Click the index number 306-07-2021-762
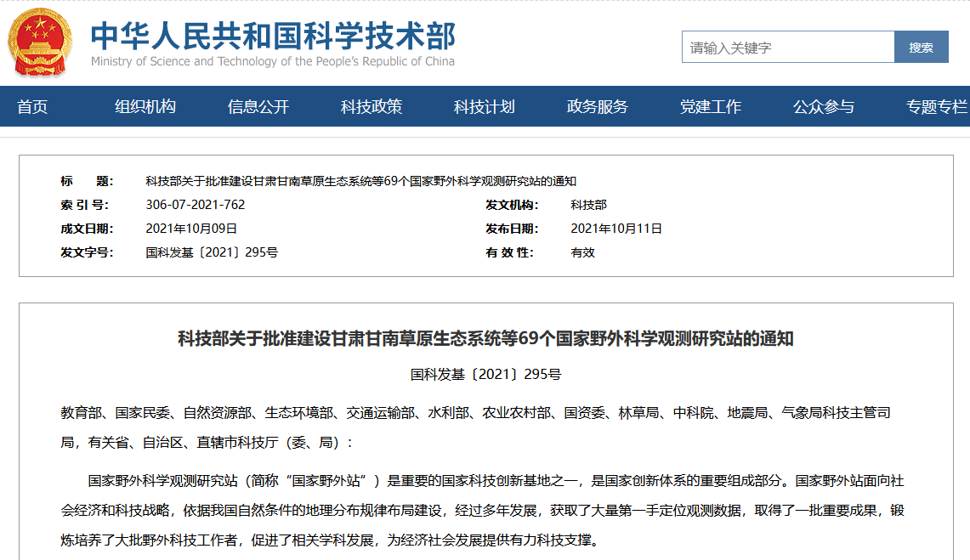This screenshot has width=970, height=560. click(196, 205)
